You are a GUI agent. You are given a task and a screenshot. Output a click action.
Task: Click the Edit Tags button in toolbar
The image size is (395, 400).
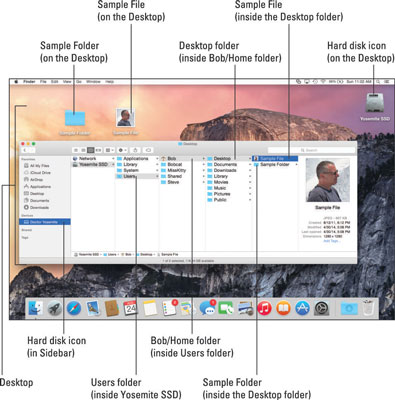pyautogui.click(x=148, y=150)
